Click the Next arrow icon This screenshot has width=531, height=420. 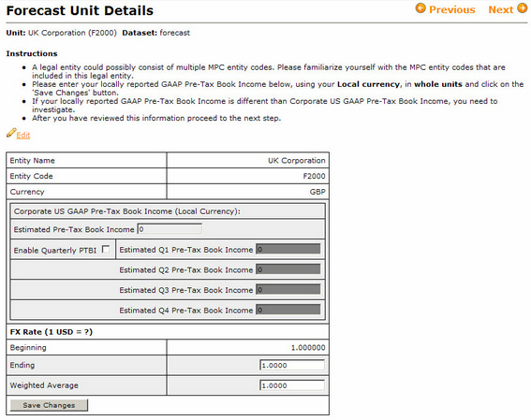(x=522, y=7)
